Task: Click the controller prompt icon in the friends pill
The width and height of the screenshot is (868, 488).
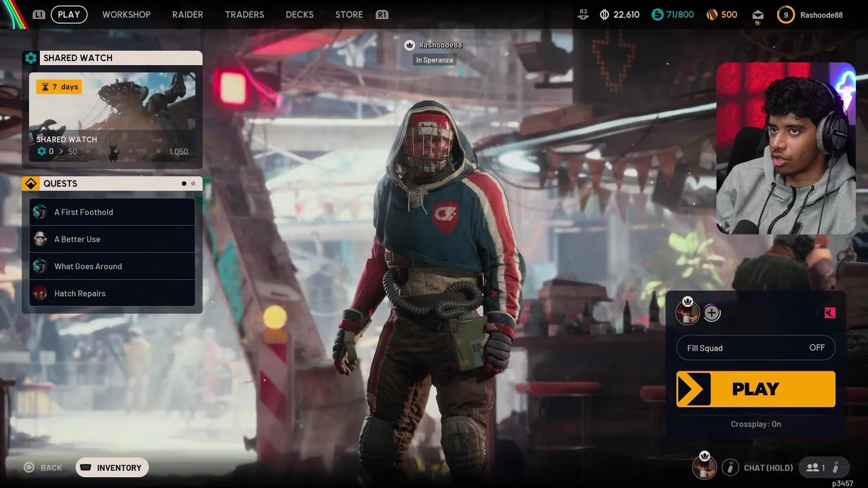Action: (835, 468)
